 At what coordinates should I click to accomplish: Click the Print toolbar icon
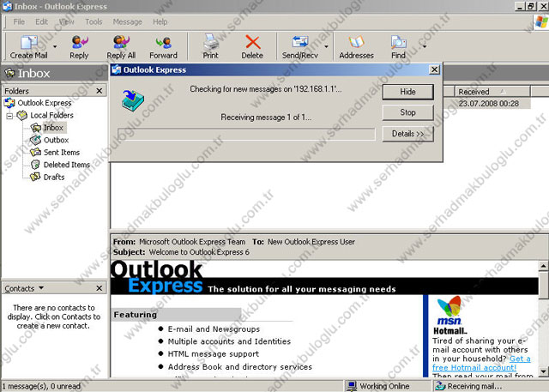coord(210,42)
